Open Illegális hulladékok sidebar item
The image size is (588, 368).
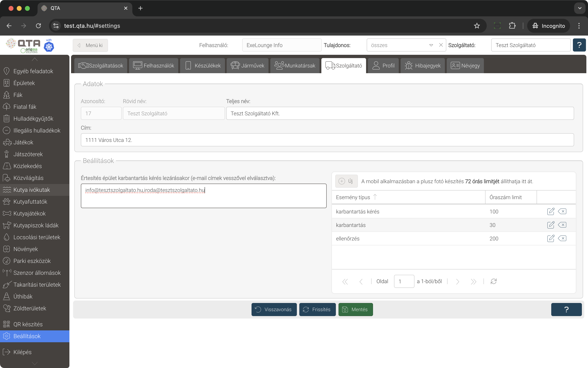pos(35,130)
